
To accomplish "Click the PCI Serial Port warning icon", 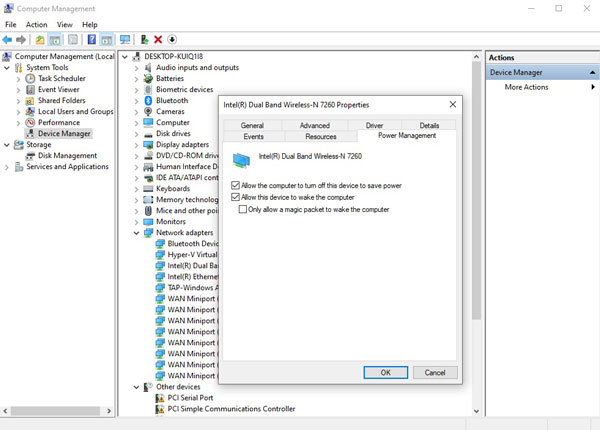I will (x=160, y=398).
